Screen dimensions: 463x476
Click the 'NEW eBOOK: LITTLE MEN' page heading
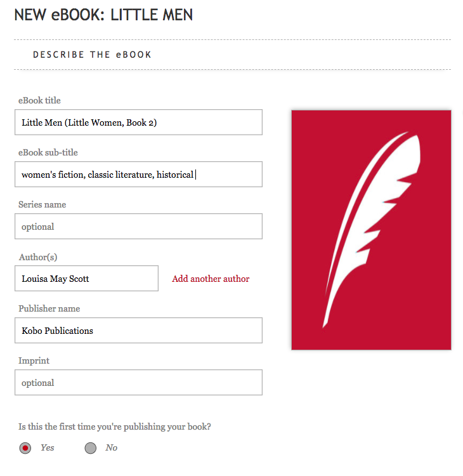click(103, 15)
